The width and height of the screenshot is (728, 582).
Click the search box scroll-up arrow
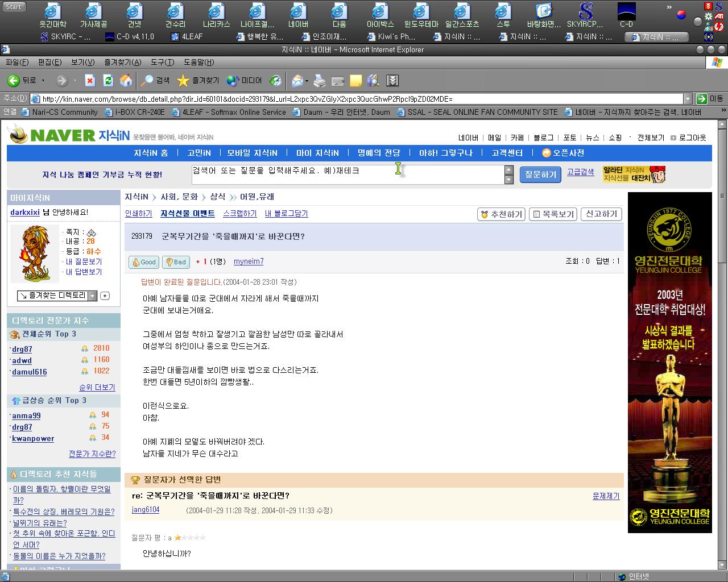509,170
